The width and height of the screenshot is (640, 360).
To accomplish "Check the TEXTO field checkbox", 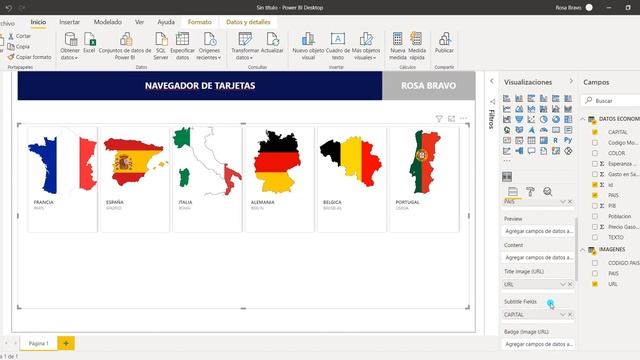I will [x=595, y=237].
